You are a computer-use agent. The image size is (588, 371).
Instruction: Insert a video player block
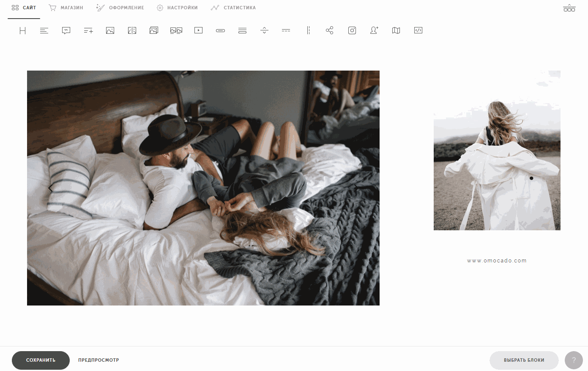199,30
